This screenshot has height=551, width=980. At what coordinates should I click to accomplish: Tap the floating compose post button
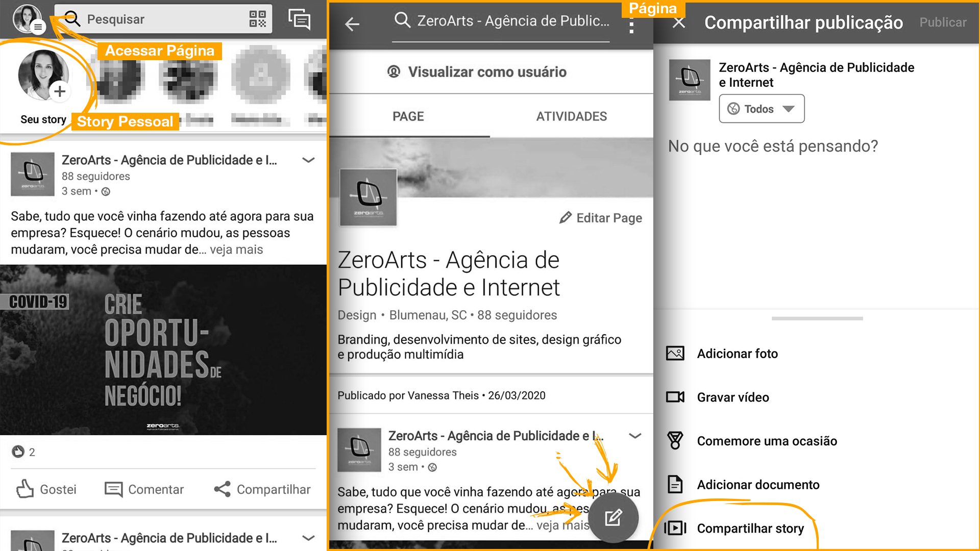tap(612, 517)
